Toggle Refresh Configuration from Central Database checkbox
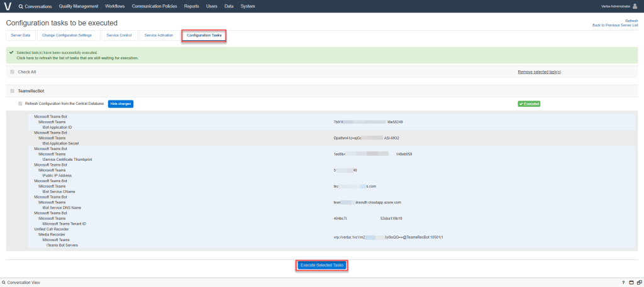This screenshot has width=644, height=287. (20, 104)
